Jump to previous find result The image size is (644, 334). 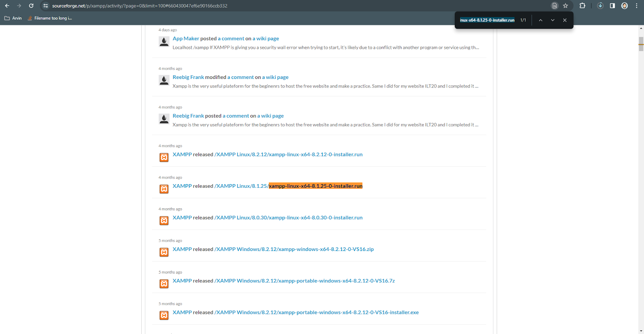tap(541, 20)
